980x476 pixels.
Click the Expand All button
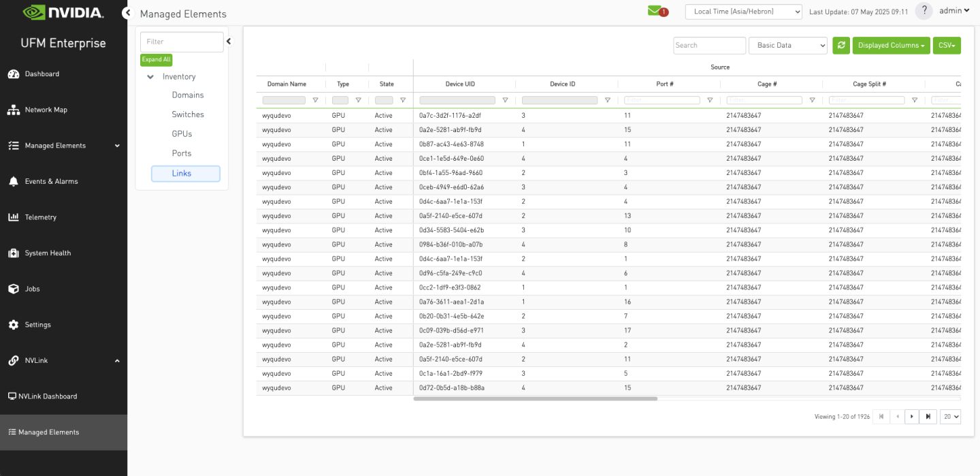(x=157, y=60)
